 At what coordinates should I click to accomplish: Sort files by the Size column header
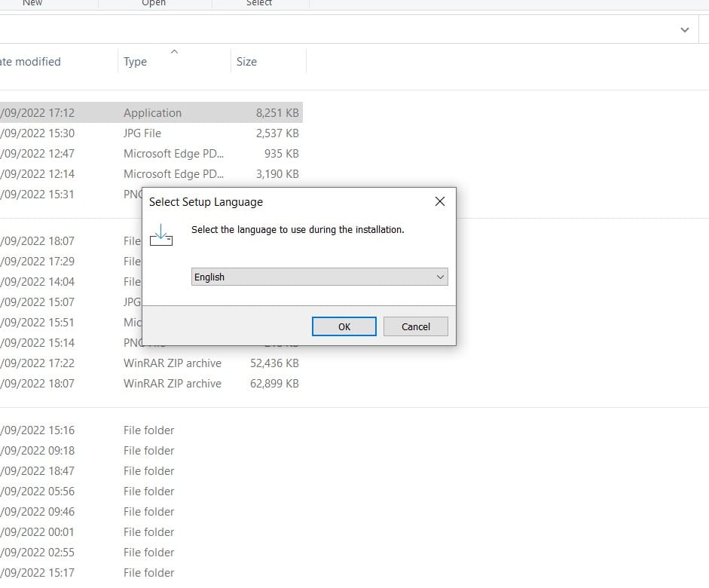coord(246,62)
